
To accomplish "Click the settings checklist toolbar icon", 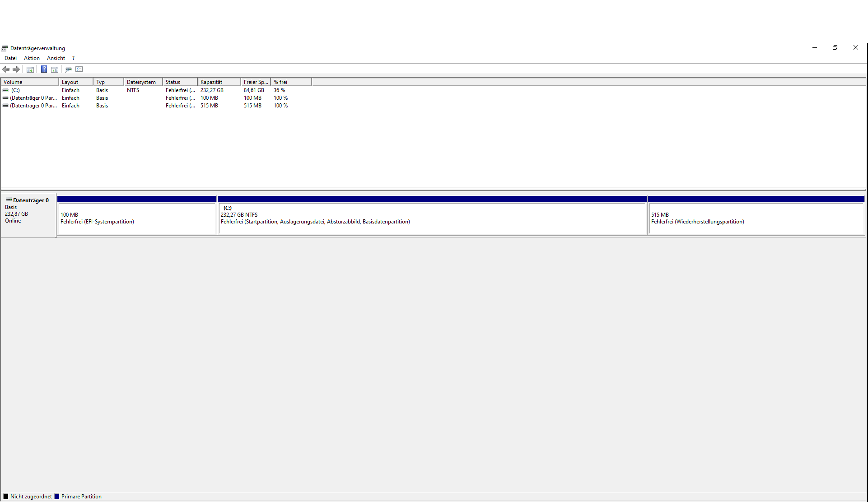I will pyautogui.click(x=79, y=69).
